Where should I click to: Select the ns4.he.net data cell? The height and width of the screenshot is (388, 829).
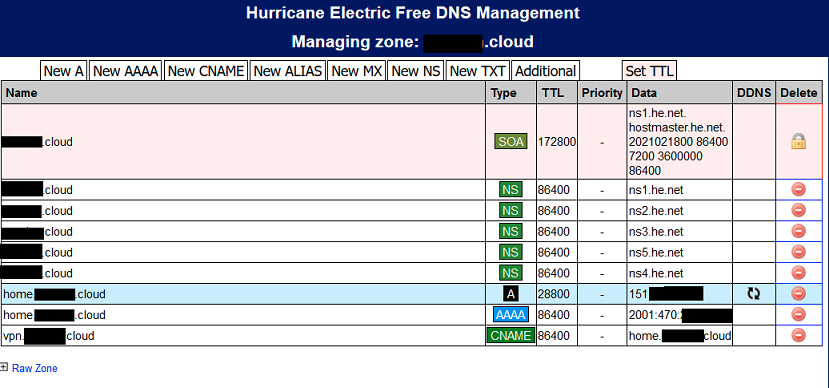click(679, 273)
